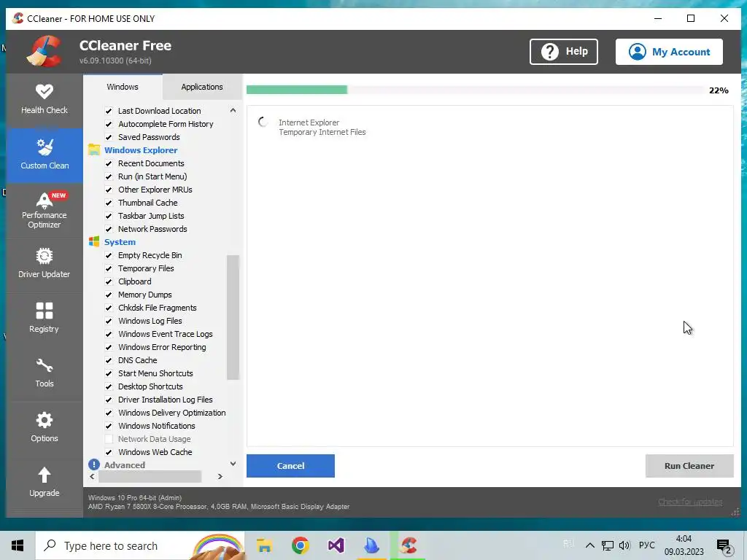Cancel the running analysis
This screenshot has width=747, height=560.
[290, 466]
